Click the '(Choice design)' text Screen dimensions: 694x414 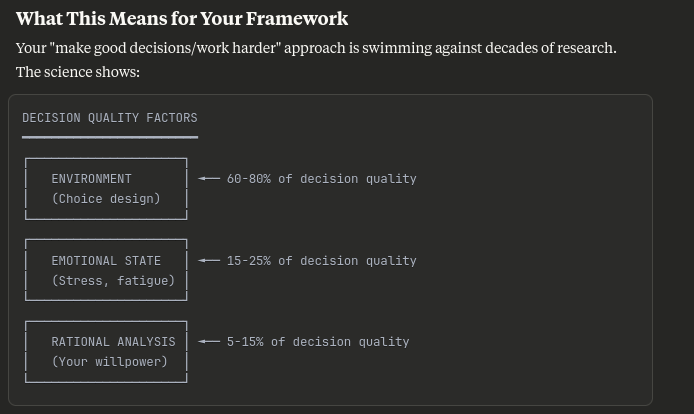click(x=106, y=199)
